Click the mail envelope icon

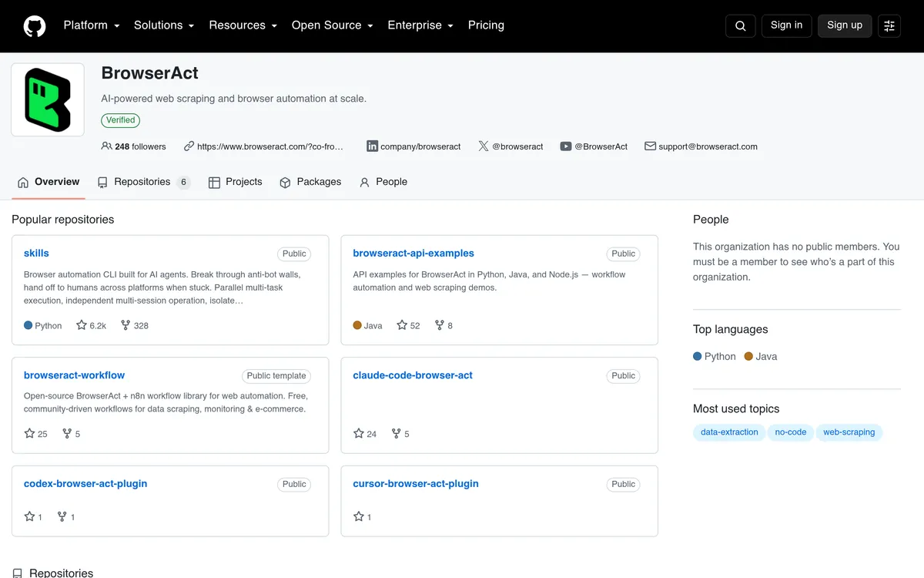pyautogui.click(x=650, y=146)
